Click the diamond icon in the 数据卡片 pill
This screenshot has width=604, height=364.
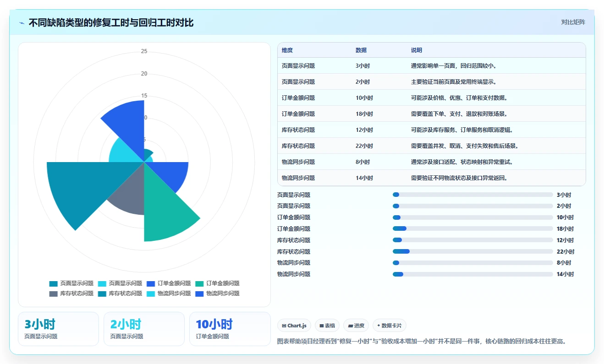coord(379,326)
